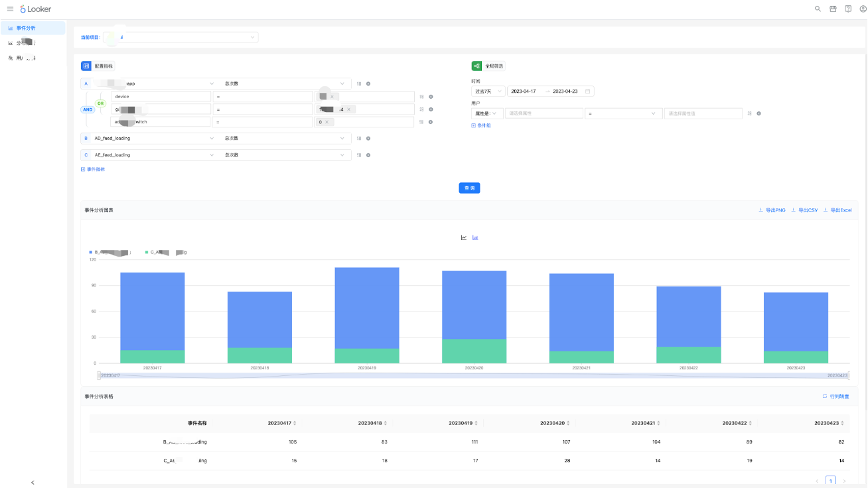868x488 pixels.
Task: Delete the condition with value 0
Action: point(431,122)
